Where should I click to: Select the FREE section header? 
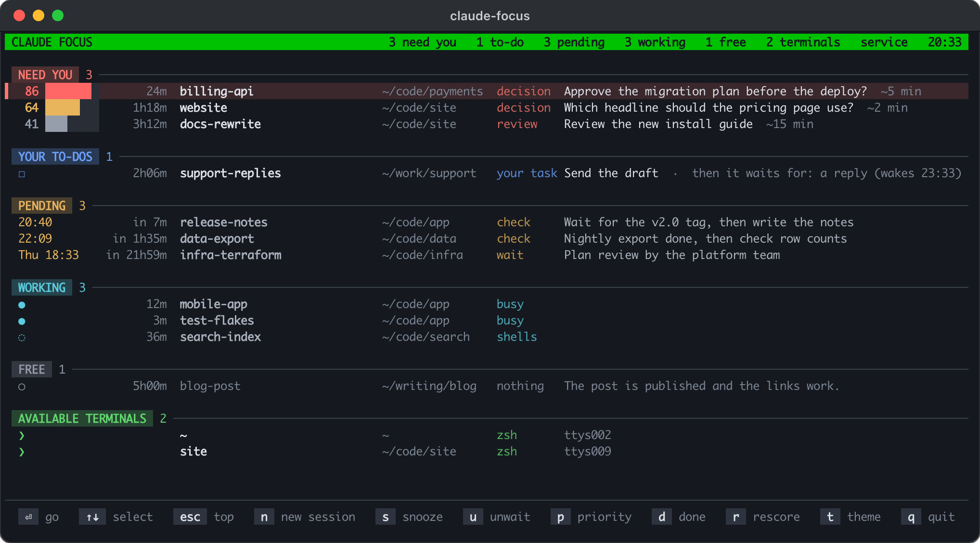coord(32,369)
